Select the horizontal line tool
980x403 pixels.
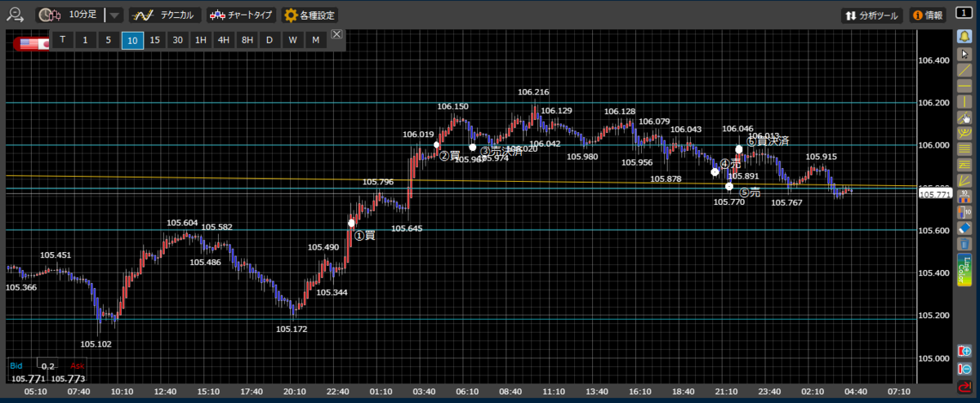(965, 85)
